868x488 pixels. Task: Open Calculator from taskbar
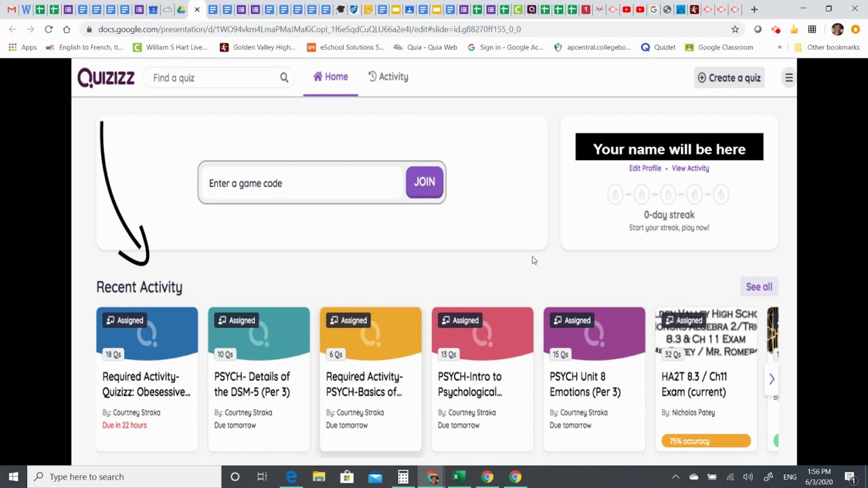(403, 476)
